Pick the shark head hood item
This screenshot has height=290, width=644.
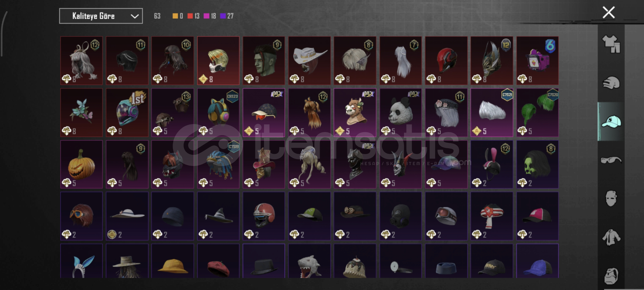[309, 261]
